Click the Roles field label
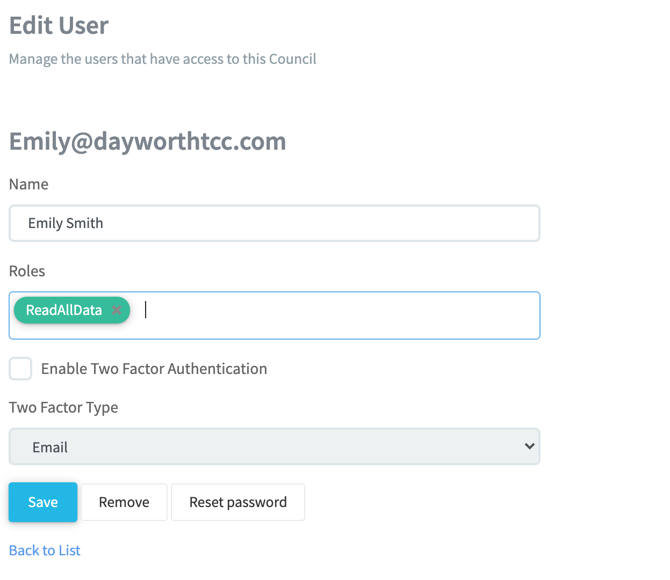This screenshot has height=580, width=670. click(27, 271)
